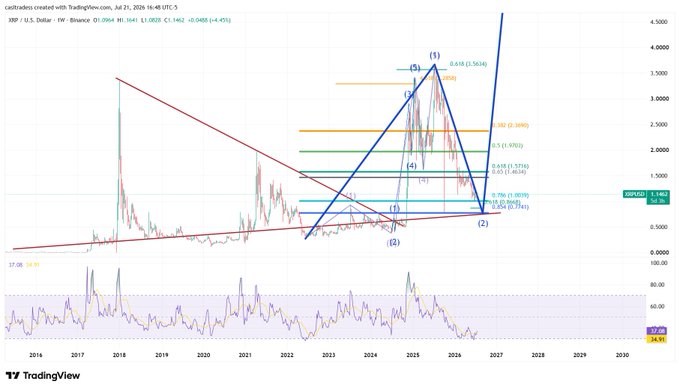
Task: Click the wave (2) label below 2026 low
Action: coord(483,223)
